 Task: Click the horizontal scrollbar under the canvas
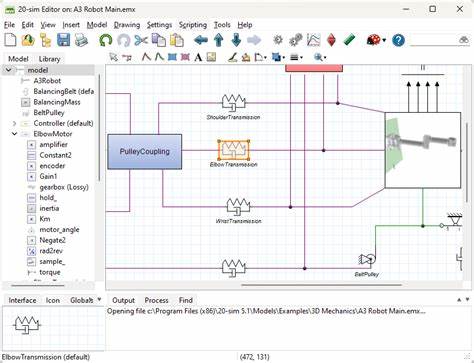(x=322, y=285)
